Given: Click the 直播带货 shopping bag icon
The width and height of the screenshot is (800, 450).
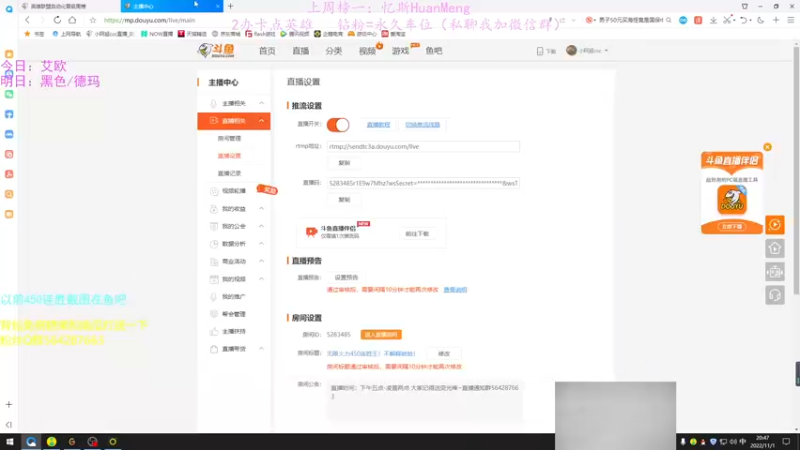Looking at the screenshot, I should [x=214, y=349].
